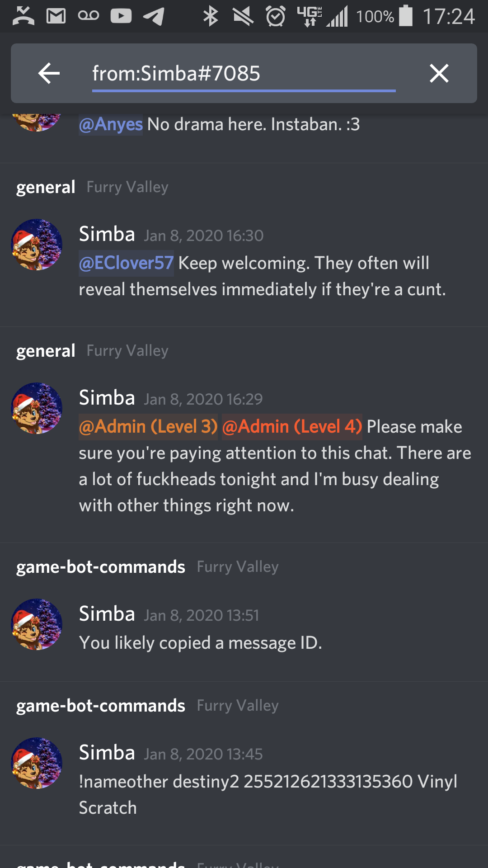Clear the search query with X icon

click(x=439, y=73)
